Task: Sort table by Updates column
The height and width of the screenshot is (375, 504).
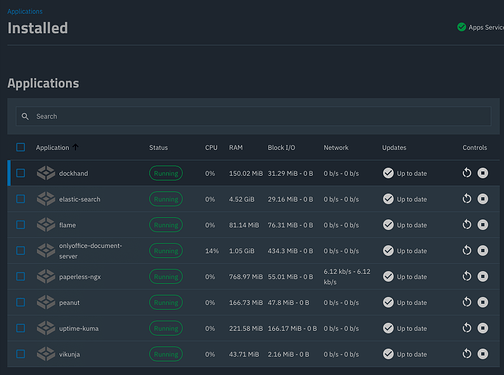Action: tap(394, 147)
